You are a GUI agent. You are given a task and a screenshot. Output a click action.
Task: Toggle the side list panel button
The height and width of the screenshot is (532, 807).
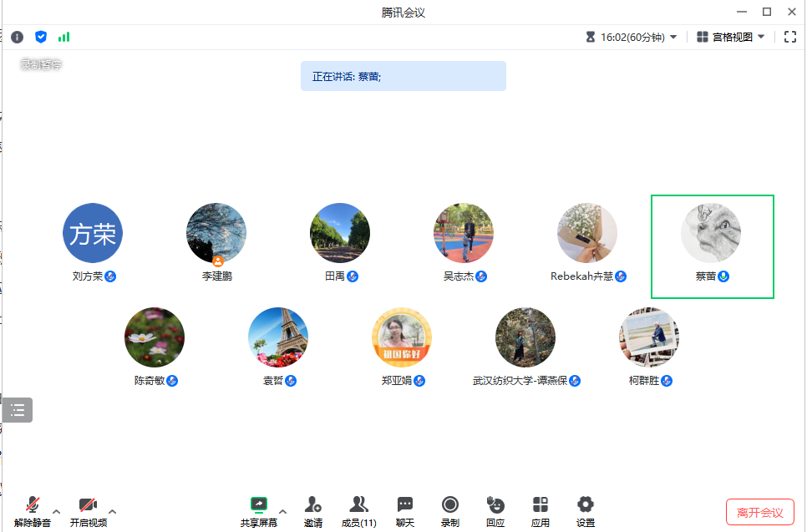(18, 410)
